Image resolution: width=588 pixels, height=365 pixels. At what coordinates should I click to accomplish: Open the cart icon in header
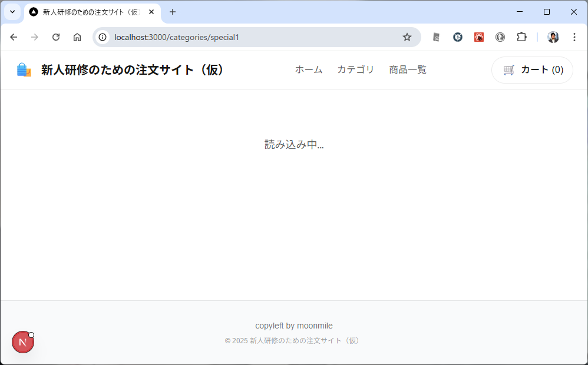click(x=509, y=70)
